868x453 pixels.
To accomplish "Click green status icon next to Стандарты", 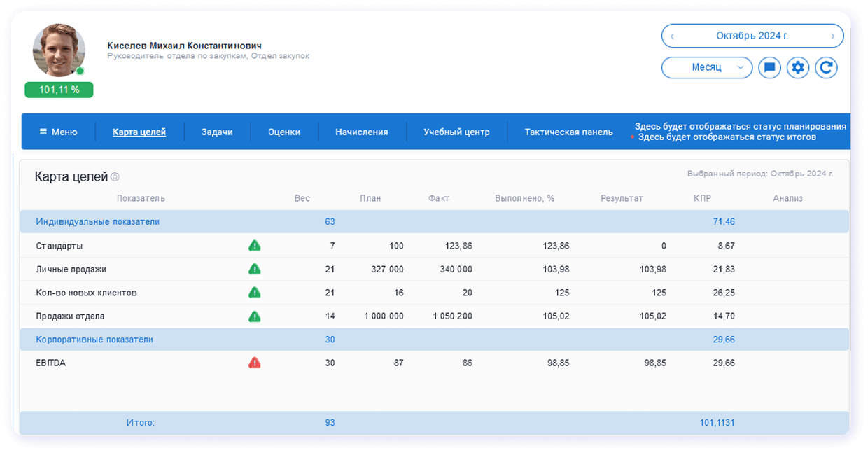I will [x=255, y=245].
